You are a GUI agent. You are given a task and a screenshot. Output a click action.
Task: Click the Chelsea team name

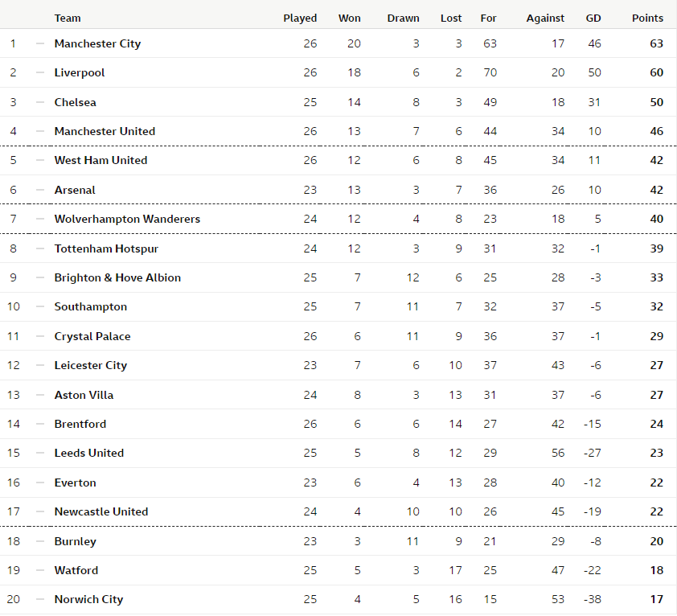click(x=75, y=102)
